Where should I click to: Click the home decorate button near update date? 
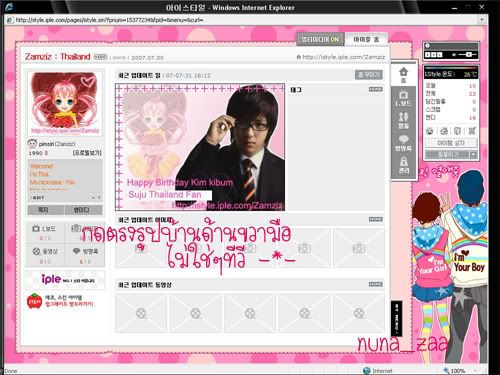click(x=369, y=75)
